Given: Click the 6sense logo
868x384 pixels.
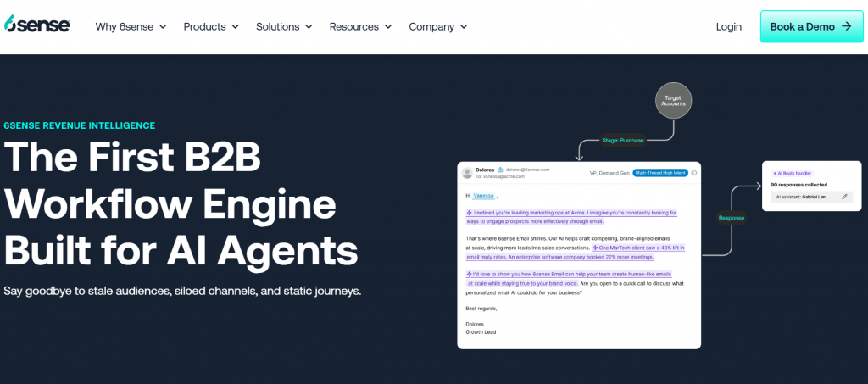Looking at the screenshot, I should tap(36, 25).
